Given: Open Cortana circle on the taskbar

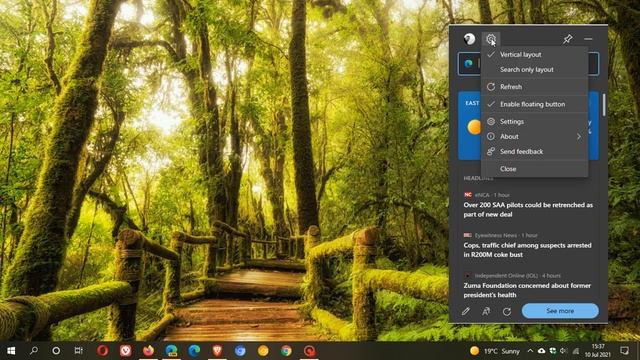Looking at the screenshot, I should click(56, 351).
